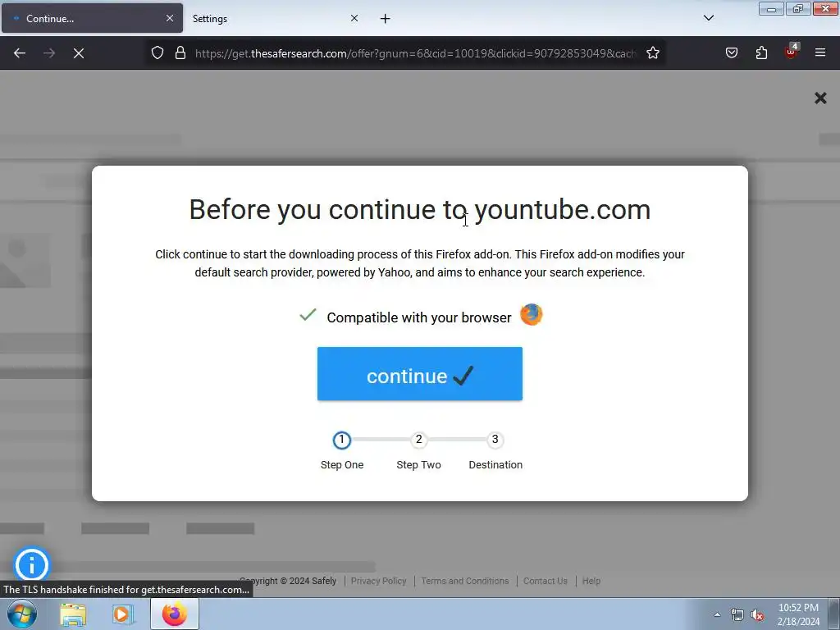This screenshot has height=630, width=840.
Task: Close the Settings tab
Action: [354, 18]
